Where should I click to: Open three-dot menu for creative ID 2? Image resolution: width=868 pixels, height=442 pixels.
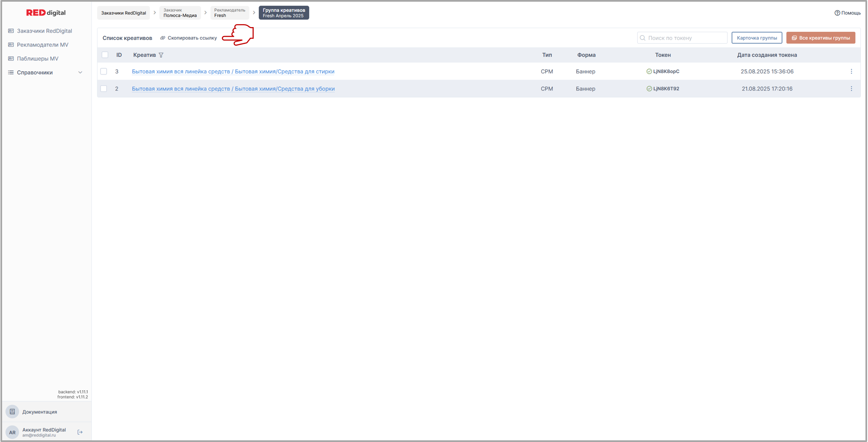[851, 89]
